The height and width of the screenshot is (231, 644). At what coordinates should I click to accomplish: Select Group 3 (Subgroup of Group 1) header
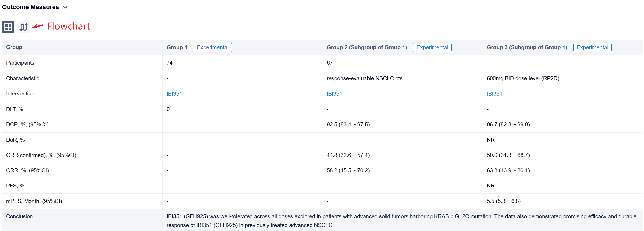coord(526,47)
